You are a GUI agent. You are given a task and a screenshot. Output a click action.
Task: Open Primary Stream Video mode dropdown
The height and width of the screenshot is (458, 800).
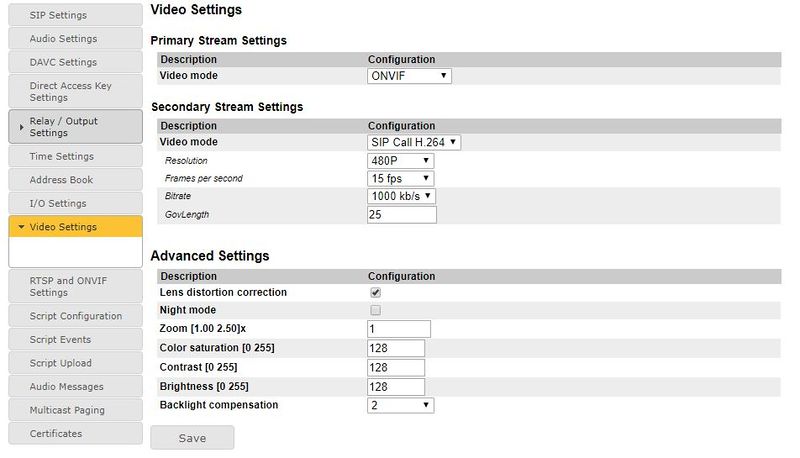click(x=410, y=76)
